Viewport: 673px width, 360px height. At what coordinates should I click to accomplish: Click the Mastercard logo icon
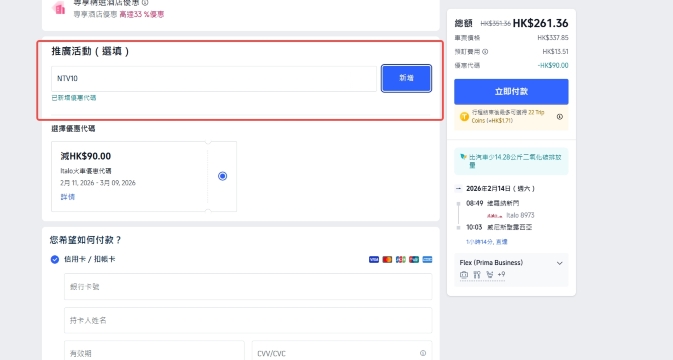[x=387, y=260]
